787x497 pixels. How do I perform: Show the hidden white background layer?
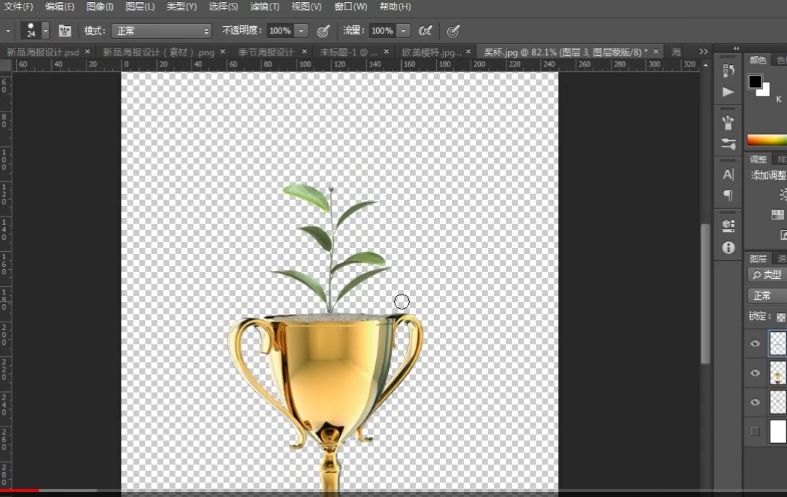[x=755, y=431]
